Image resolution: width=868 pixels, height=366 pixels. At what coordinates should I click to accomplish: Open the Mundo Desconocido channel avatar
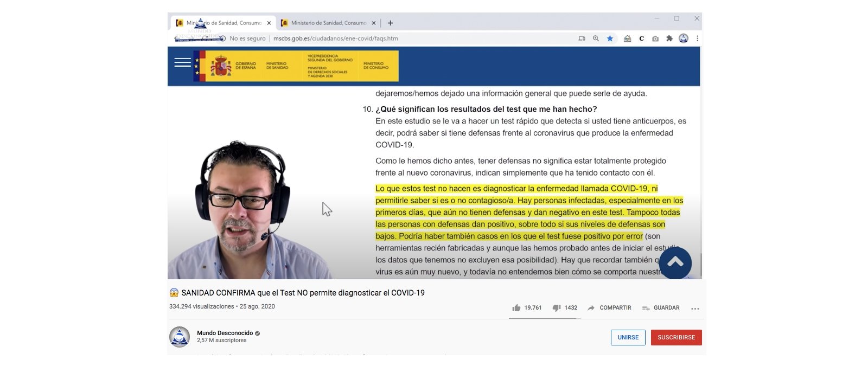(x=180, y=337)
